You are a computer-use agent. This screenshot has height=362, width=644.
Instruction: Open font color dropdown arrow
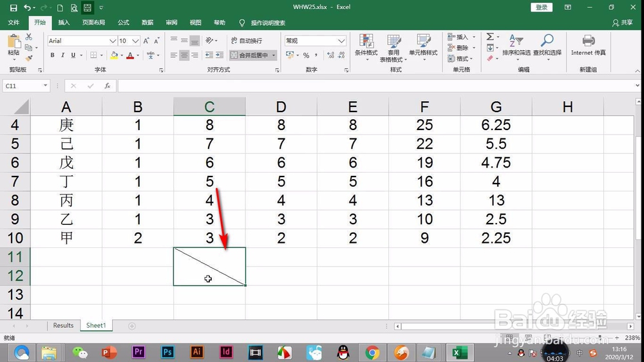(x=138, y=55)
